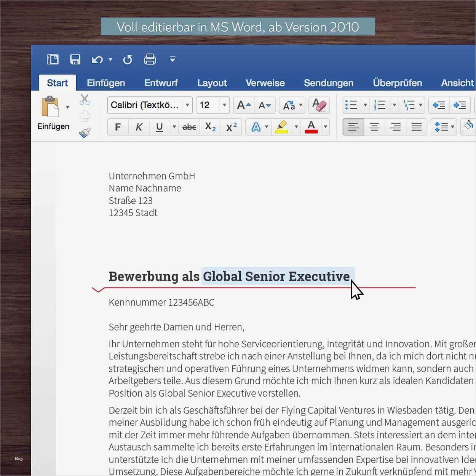
Task: Toggle bold formatting with F button
Action: click(x=118, y=127)
